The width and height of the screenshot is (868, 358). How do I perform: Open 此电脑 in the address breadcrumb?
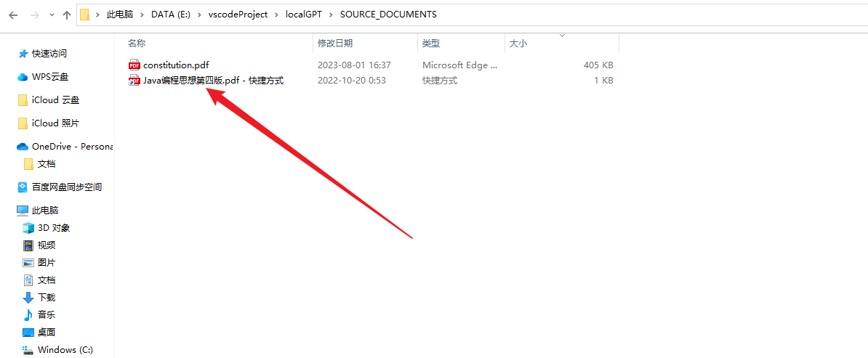pyautogui.click(x=120, y=15)
